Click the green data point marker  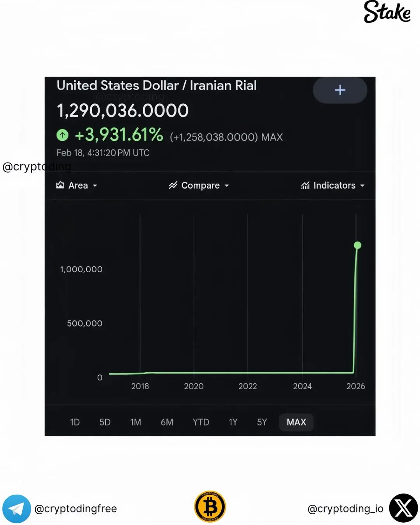coord(357,245)
